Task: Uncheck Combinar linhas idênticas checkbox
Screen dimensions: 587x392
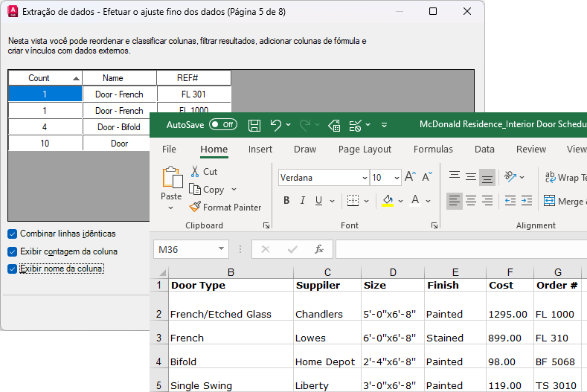Action: pos(12,234)
